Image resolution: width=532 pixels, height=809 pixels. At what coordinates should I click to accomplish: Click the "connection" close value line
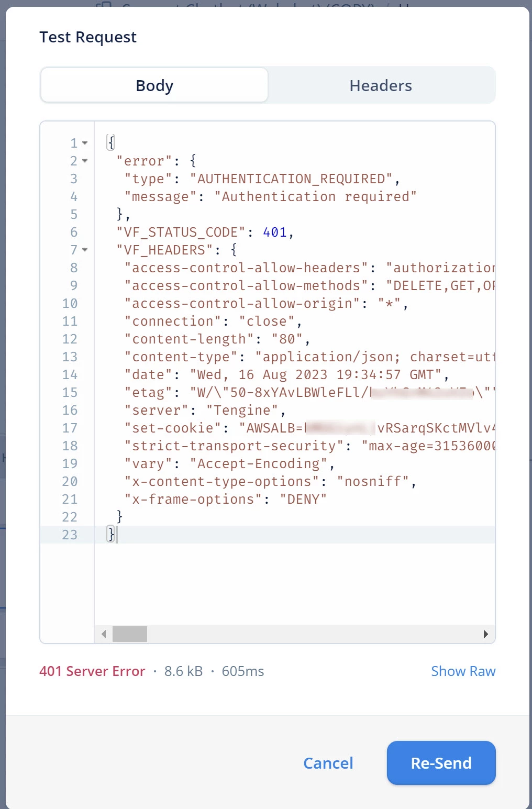click(x=214, y=322)
